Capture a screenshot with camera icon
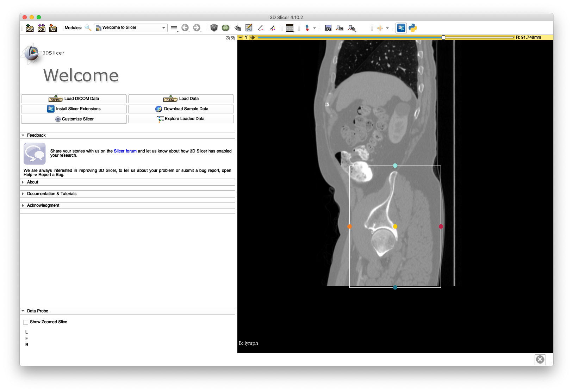573x392 pixels. [328, 28]
